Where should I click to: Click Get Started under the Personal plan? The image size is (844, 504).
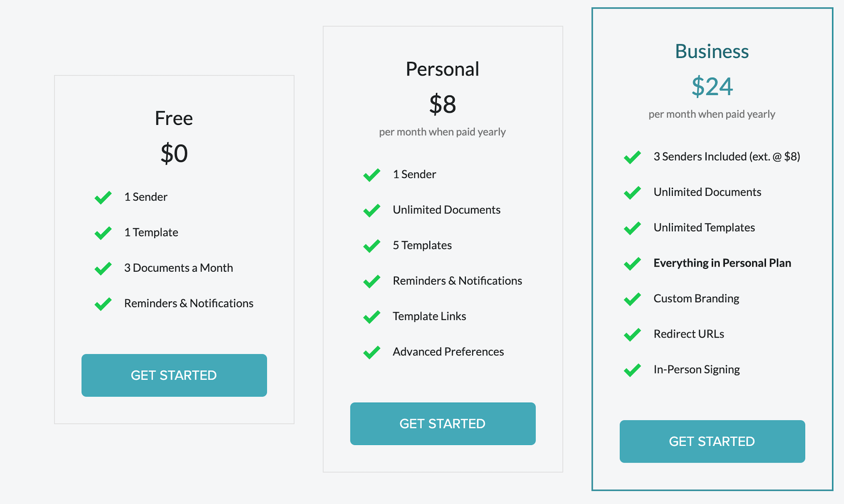(443, 424)
